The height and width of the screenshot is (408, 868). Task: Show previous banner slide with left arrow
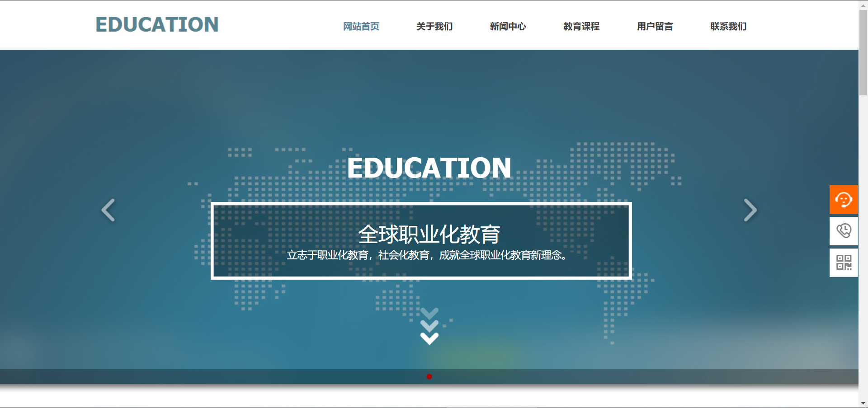coord(108,210)
